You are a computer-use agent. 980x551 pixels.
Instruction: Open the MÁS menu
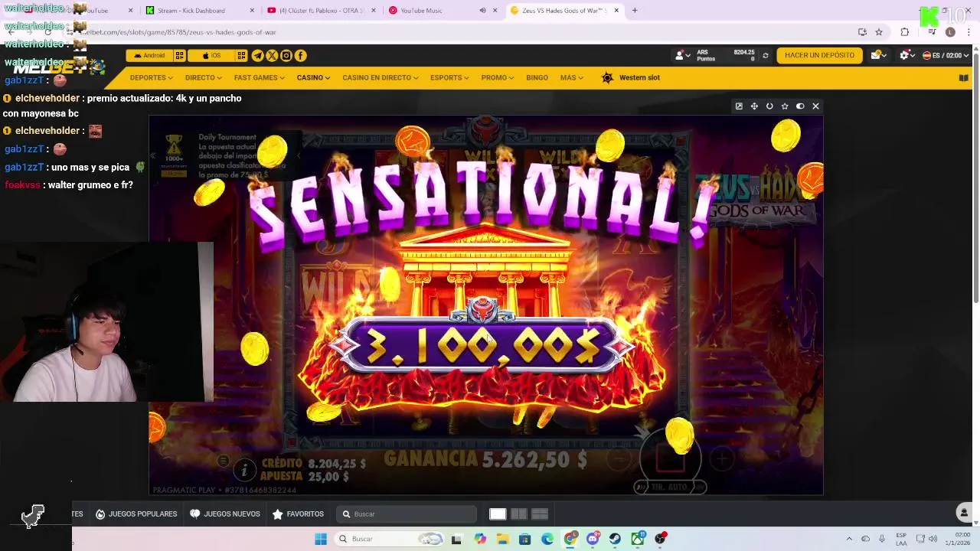coord(571,77)
